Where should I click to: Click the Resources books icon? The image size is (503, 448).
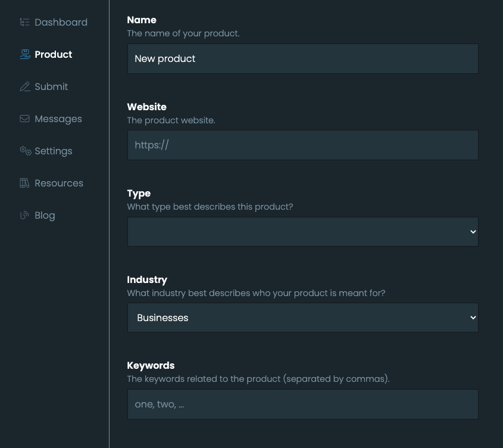24,183
